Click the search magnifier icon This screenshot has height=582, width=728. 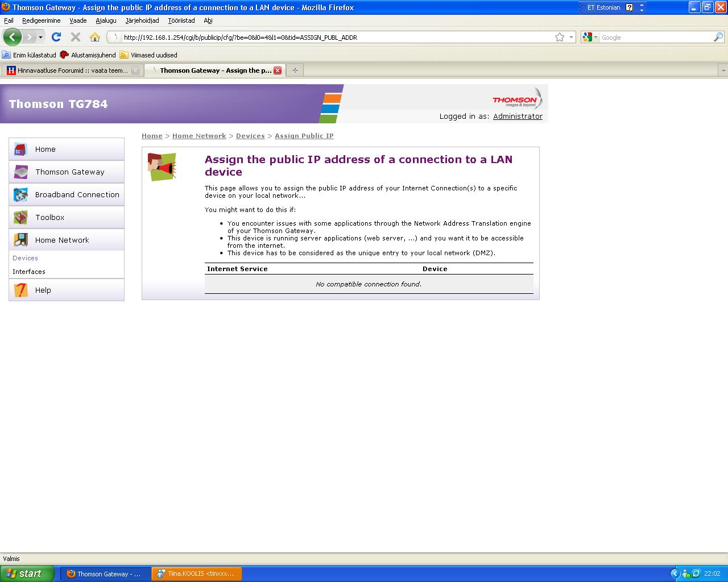point(718,38)
